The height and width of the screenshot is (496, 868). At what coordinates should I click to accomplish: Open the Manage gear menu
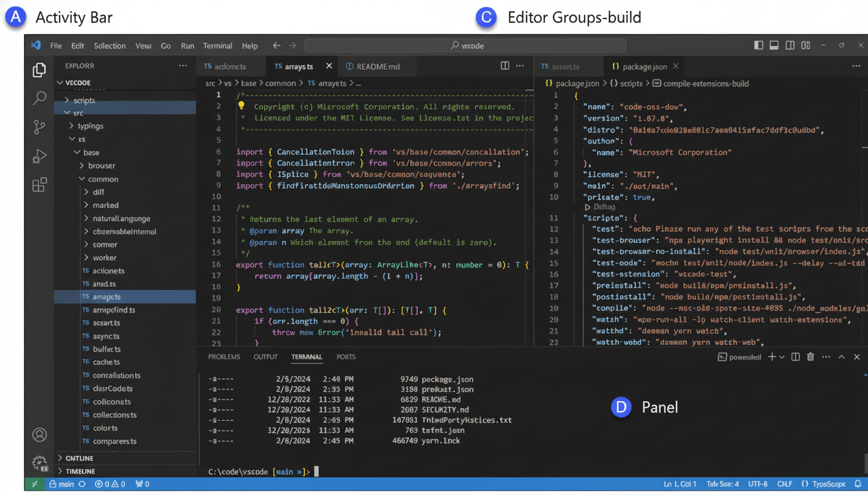[39, 464]
